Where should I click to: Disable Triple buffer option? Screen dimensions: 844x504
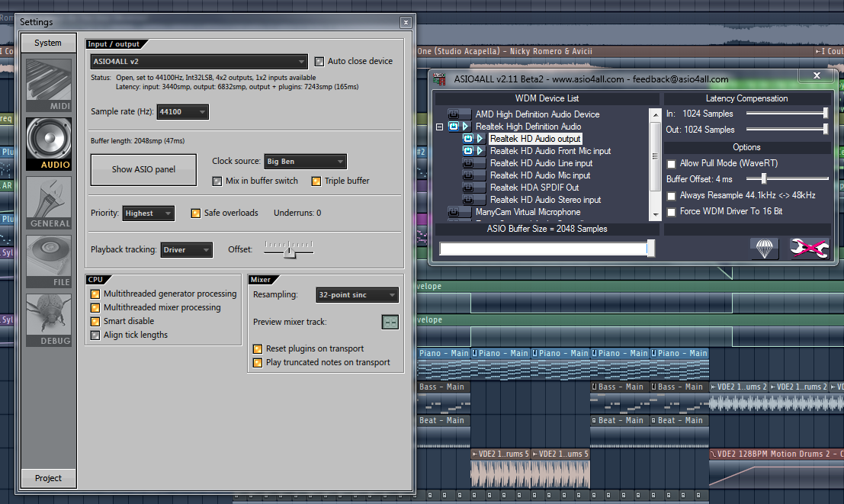point(316,181)
